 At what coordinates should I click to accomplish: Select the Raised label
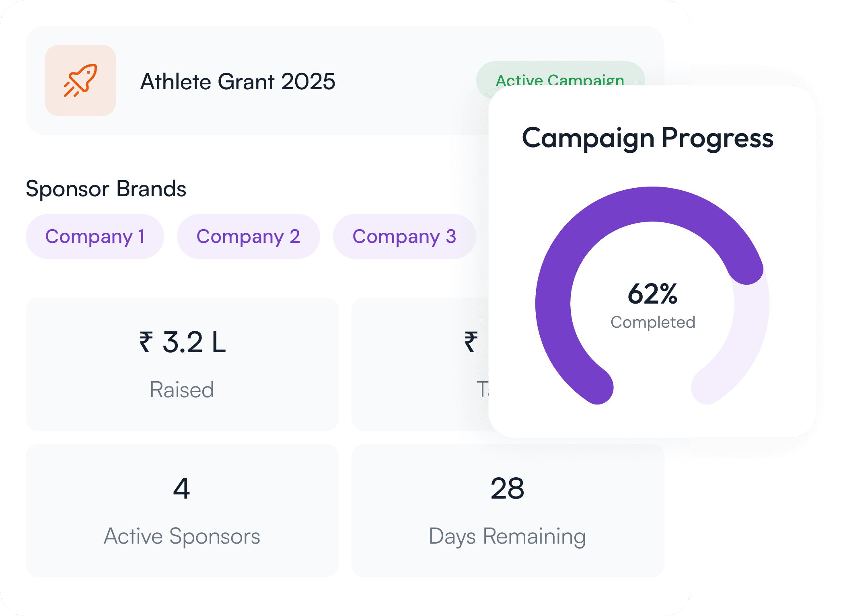point(182,390)
